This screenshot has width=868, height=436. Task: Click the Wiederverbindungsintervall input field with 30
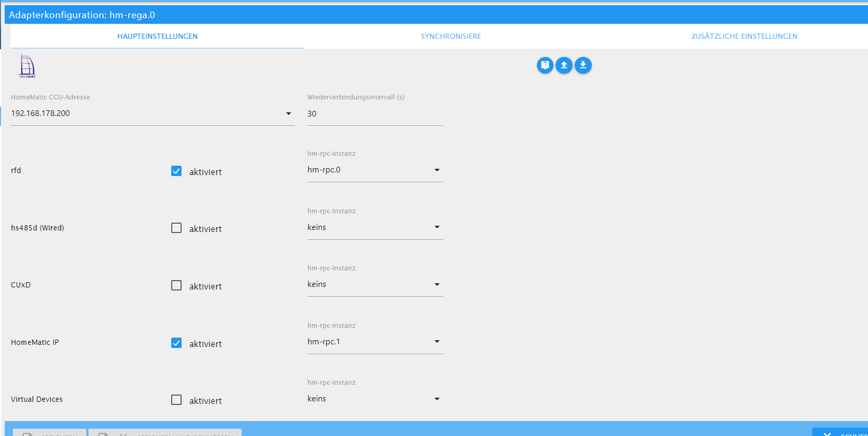coord(375,114)
